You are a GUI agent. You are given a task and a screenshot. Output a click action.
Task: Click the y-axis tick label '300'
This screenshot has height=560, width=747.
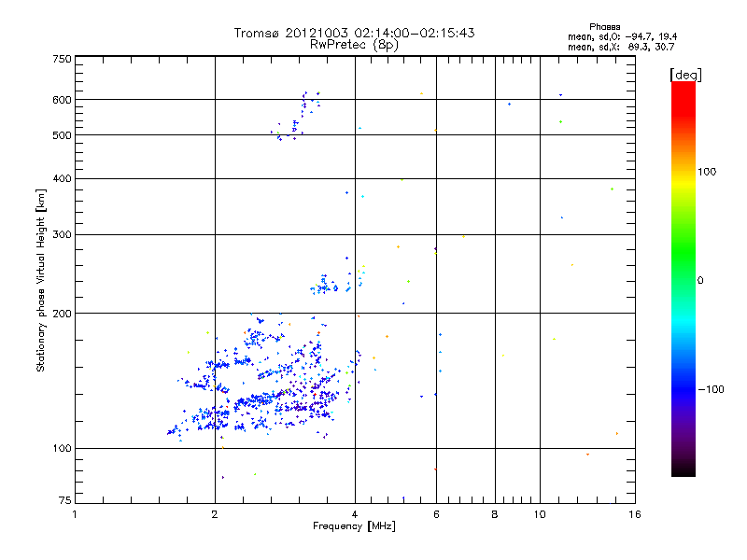point(62,235)
